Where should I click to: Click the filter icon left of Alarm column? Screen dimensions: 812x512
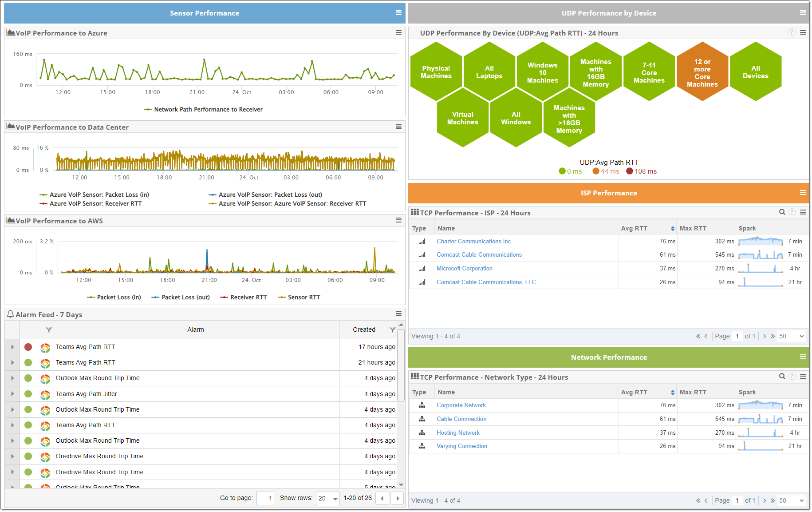point(49,329)
